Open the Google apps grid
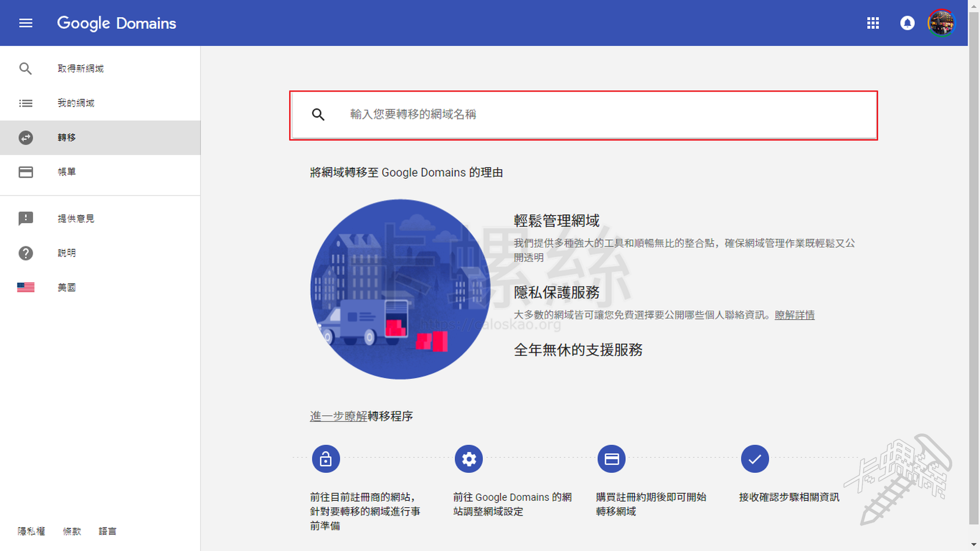Viewport: 980px width, 551px height. (x=873, y=23)
